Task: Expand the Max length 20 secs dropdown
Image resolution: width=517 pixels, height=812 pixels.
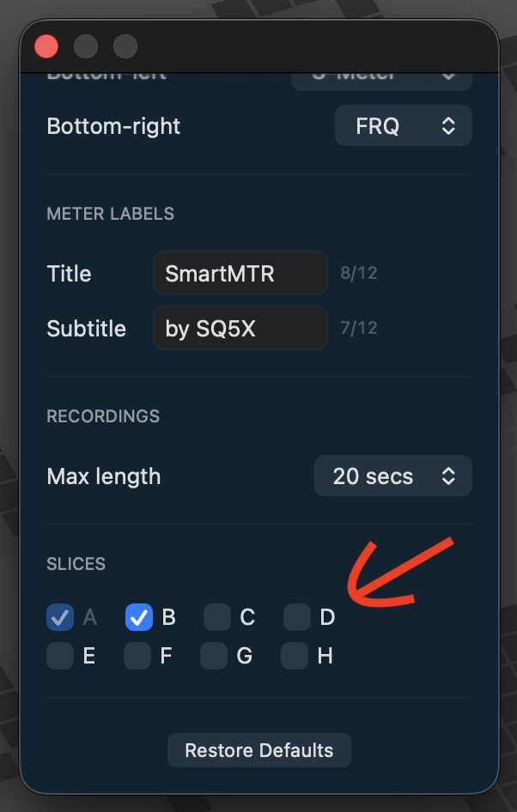Action: (392, 476)
